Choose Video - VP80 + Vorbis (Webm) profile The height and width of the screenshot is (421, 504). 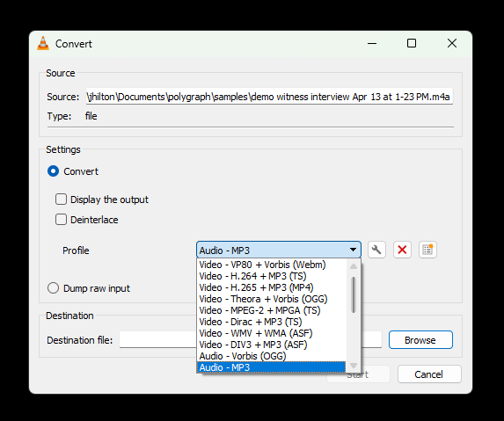(272, 265)
